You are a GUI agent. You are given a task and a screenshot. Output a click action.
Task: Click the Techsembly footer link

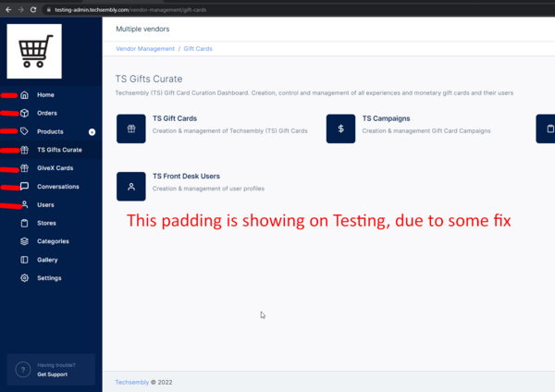(132, 382)
